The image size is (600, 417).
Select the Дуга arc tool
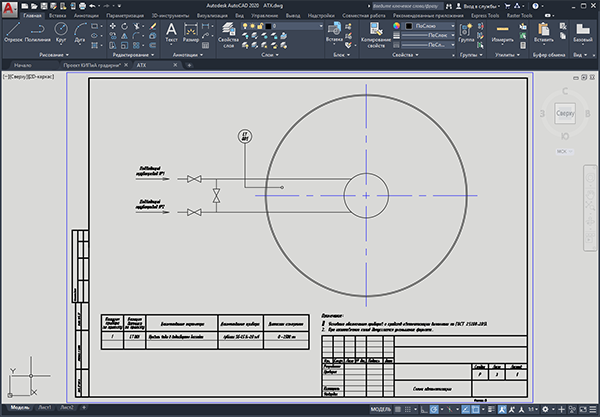coord(80,32)
